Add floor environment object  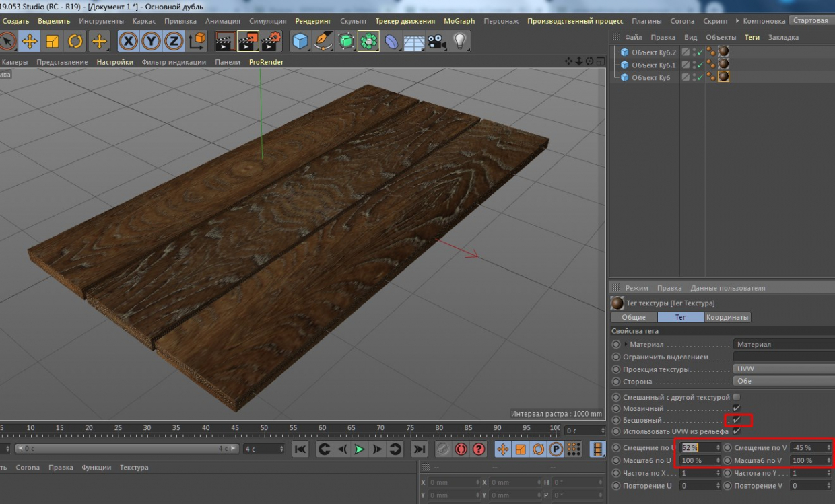(414, 42)
